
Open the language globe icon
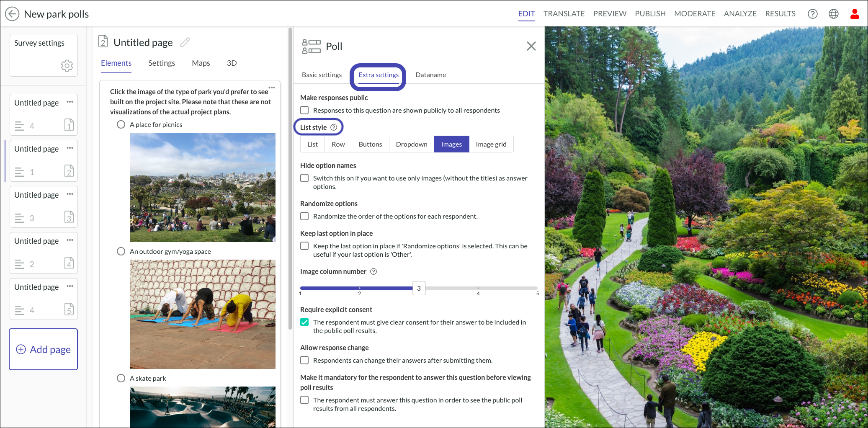click(834, 14)
